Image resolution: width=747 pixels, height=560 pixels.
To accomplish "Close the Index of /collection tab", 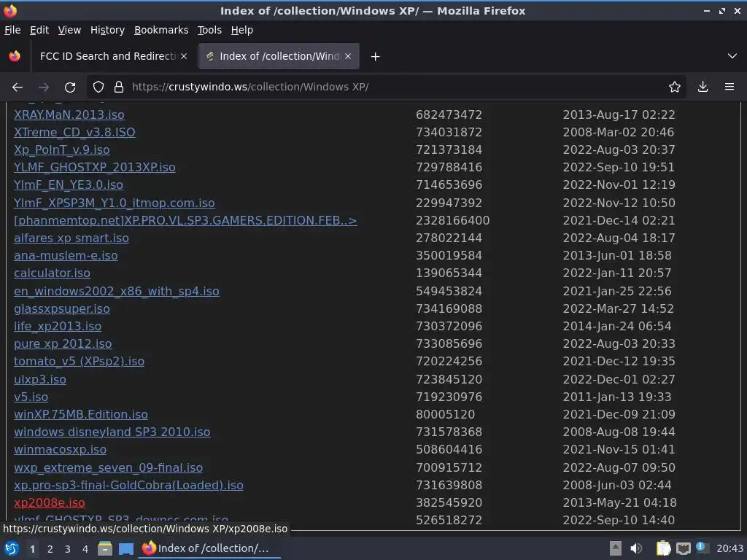I will click(348, 56).
